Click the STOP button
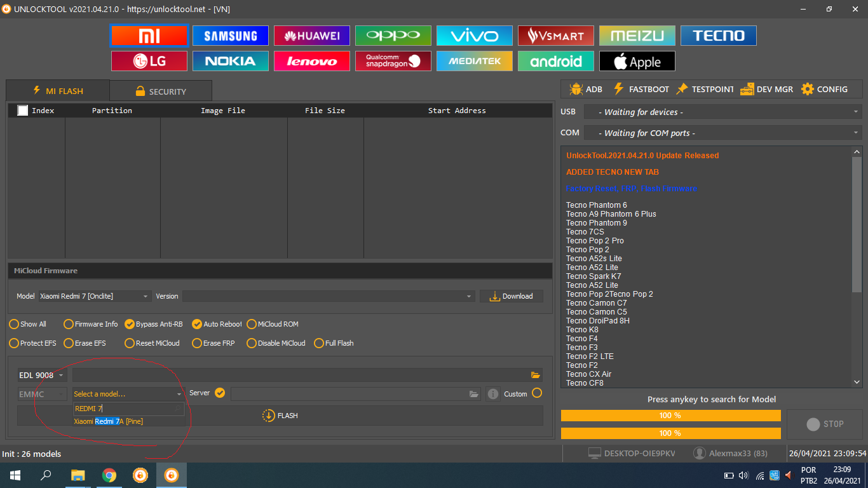The height and width of the screenshot is (488, 868). (825, 424)
